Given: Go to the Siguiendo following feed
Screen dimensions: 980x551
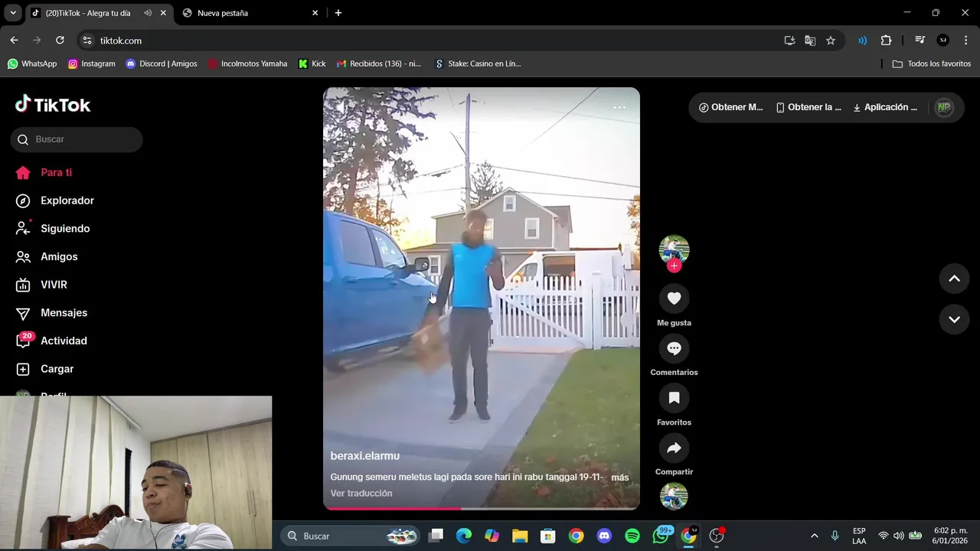Looking at the screenshot, I should pyautogui.click(x=53, y=229).
